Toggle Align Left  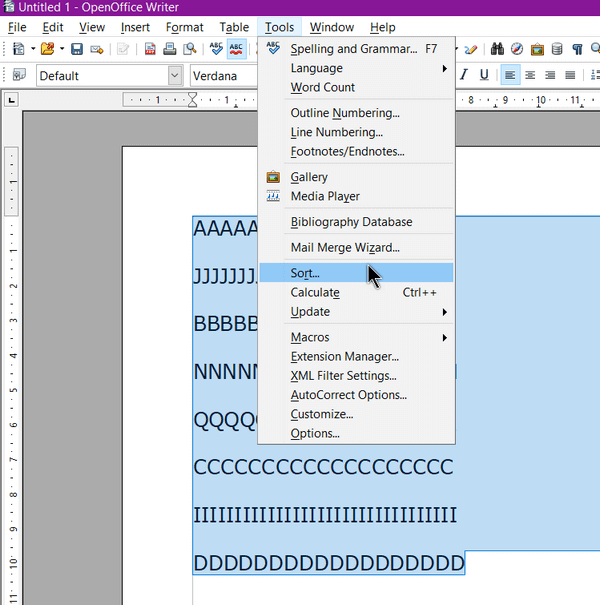point(510,74)
